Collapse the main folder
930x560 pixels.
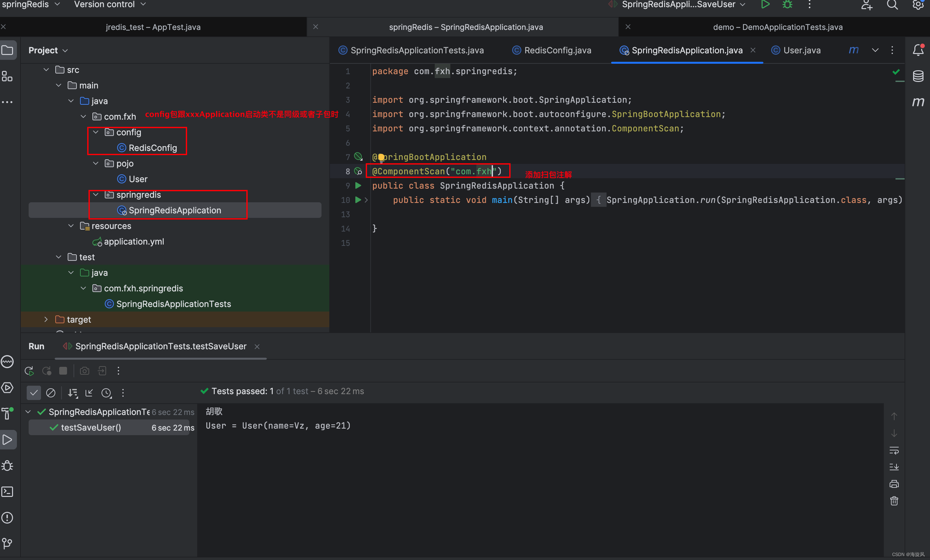(59, 85)
